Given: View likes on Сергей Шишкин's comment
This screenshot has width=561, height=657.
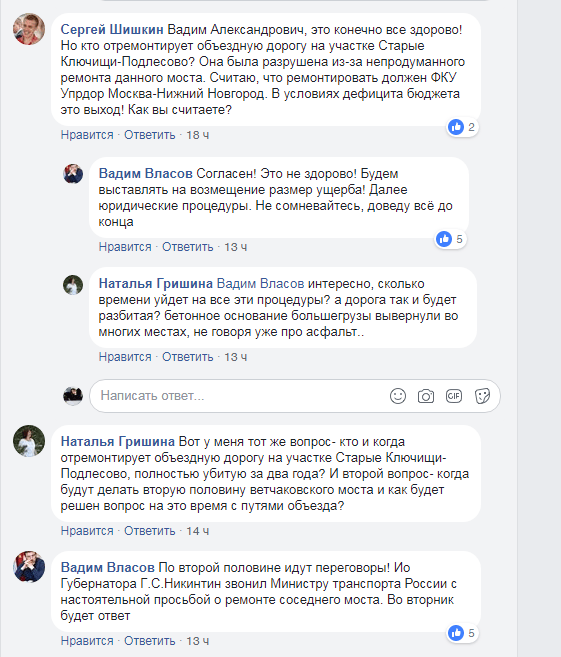Looking at the screenshot, I should 463,127.
